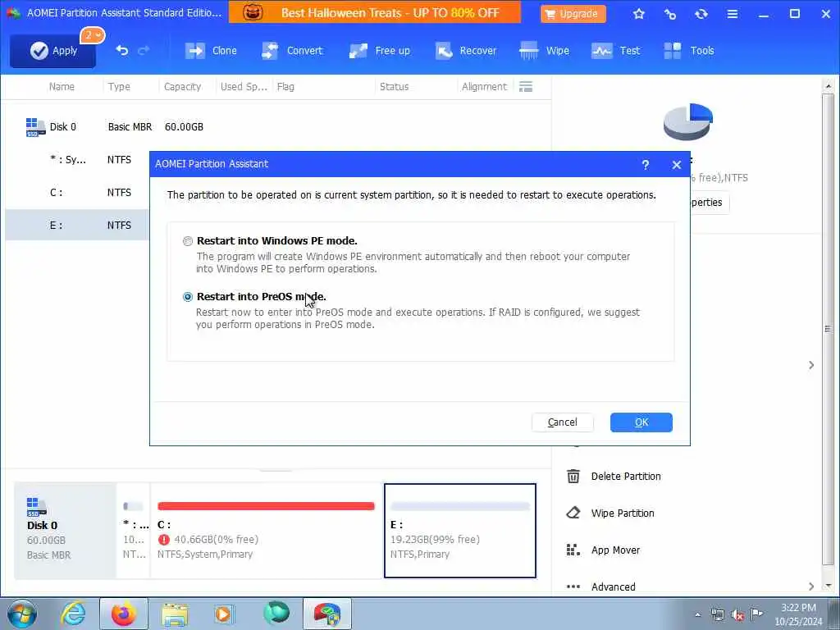The width and height of the screenshot is (840, 630).
Task: Select Restart into PreOS mode radio
Action: [188, 297]
